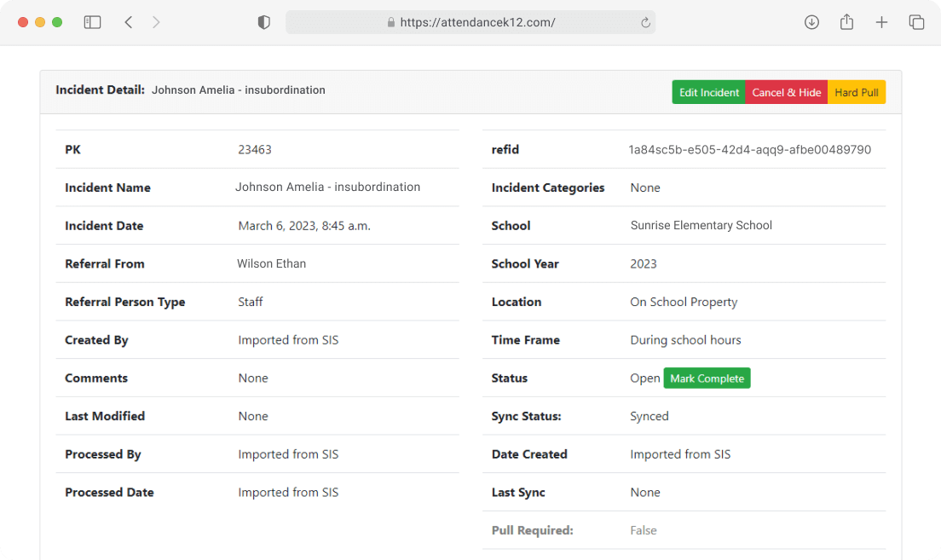The image size is (941, 560).
Task: Open the share menu icon
Action: 846,22
